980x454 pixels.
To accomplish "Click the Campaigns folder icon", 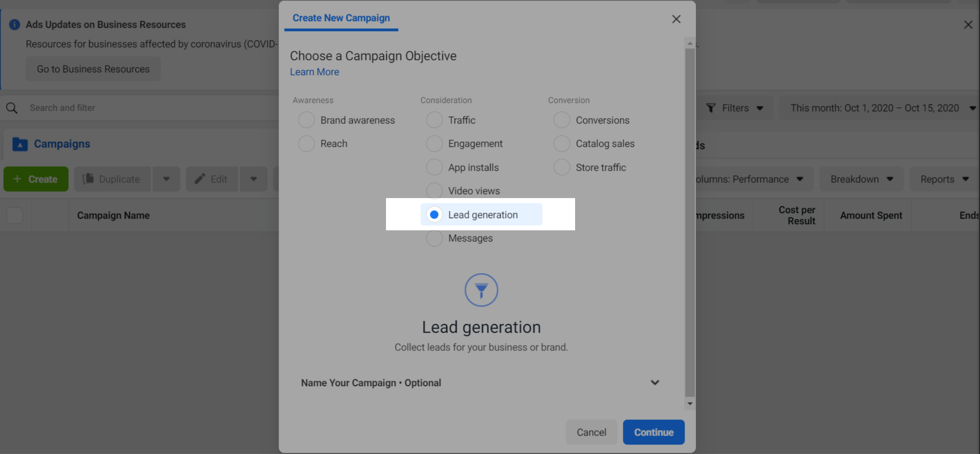I will click(20, 144).
